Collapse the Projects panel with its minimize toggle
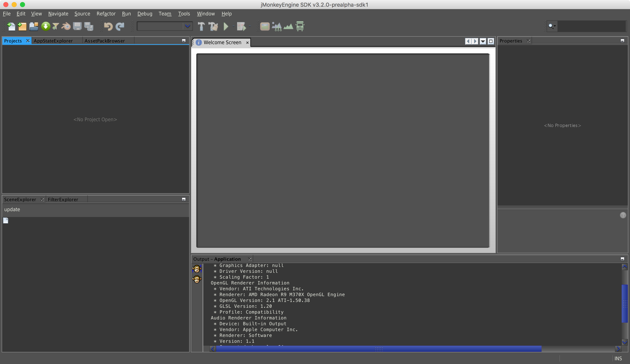Viewport: 630px width, 364px height. [184, 40]
